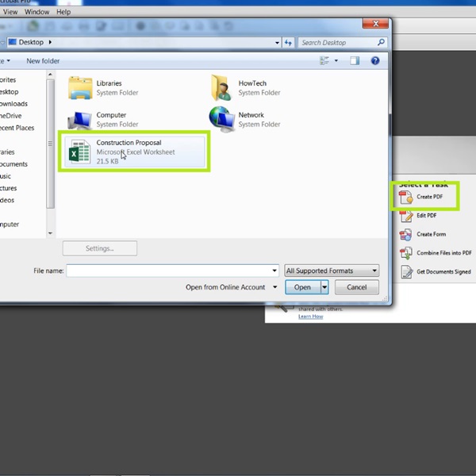
Task: Expand the view options dropdown arrow
Action: [x=336, y=61]
